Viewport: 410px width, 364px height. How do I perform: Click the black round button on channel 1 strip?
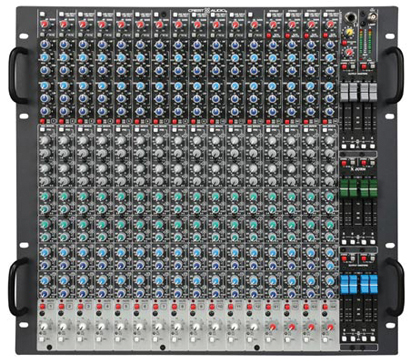[43, 314]
